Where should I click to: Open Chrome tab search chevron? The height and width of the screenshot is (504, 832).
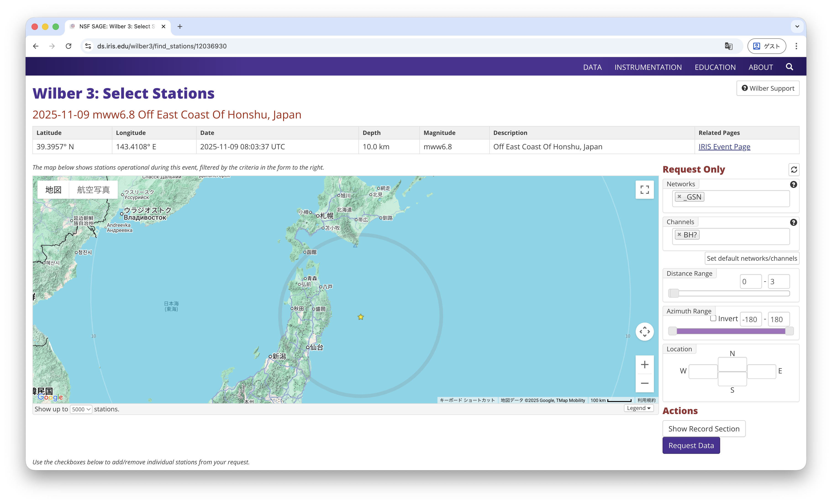pos(797,26)
